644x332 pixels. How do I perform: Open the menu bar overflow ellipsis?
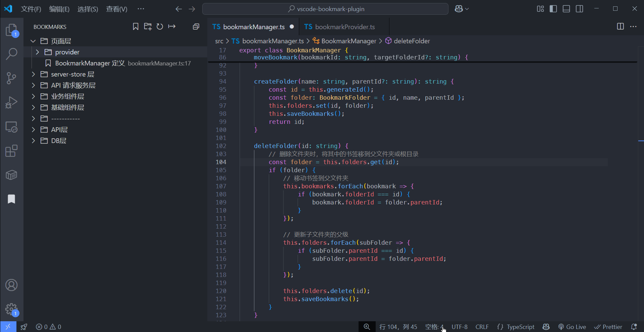[x=141, y=9]
